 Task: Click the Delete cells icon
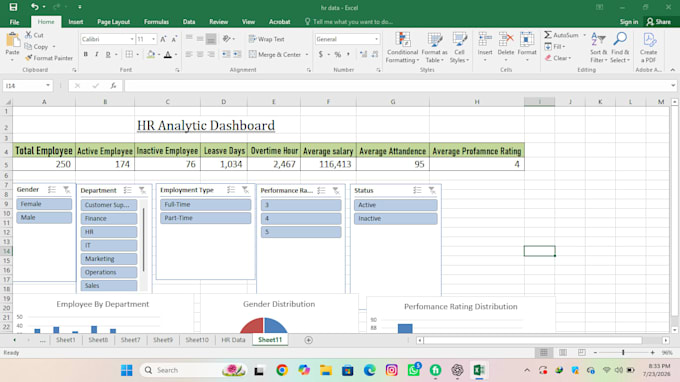(506, 40)
